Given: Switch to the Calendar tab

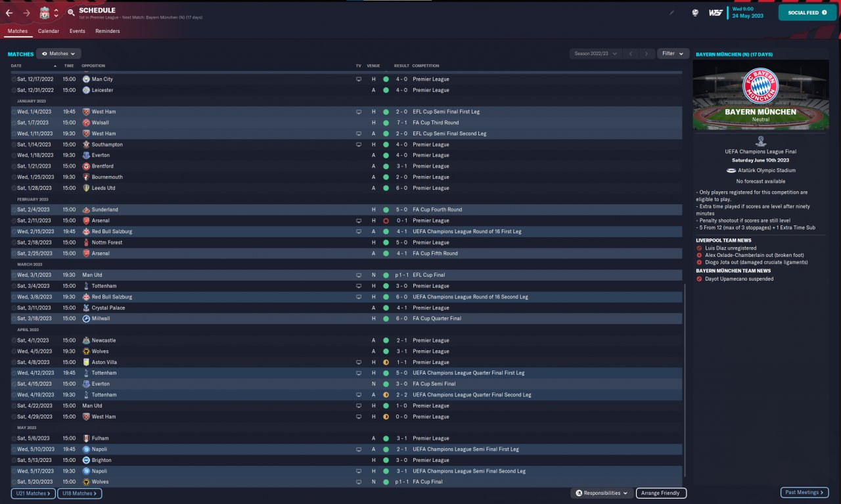Looking at the screenshot, I should coord(49,32).
